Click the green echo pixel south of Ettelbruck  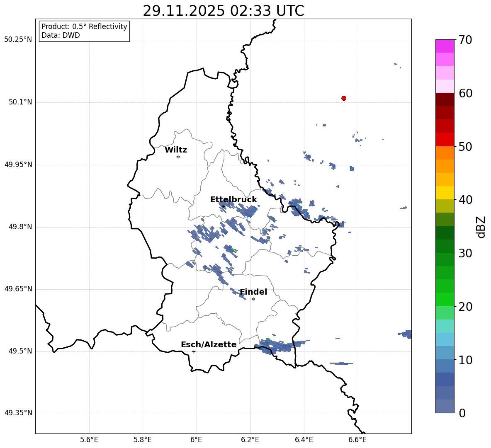pos(233,250)
